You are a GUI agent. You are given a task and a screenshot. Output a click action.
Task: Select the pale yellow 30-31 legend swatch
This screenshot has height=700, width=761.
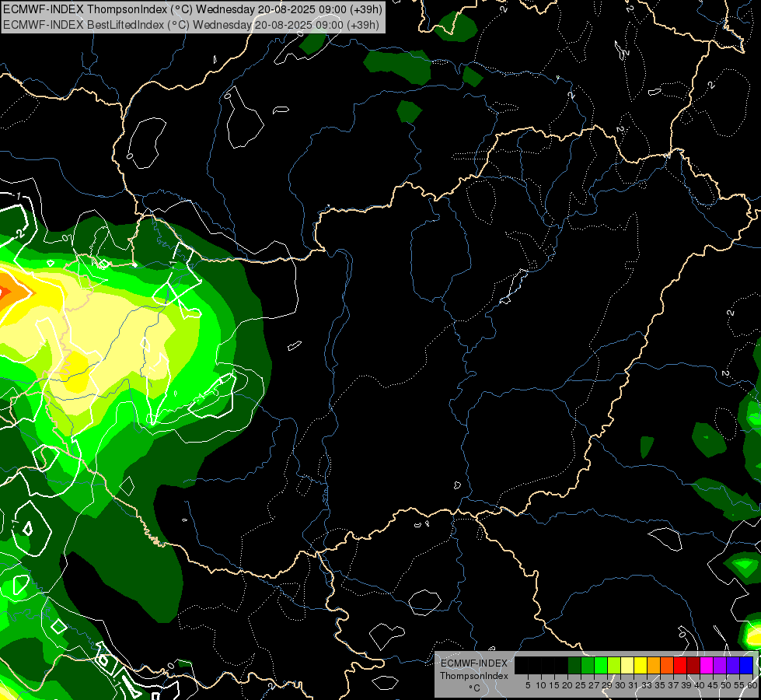627,665
